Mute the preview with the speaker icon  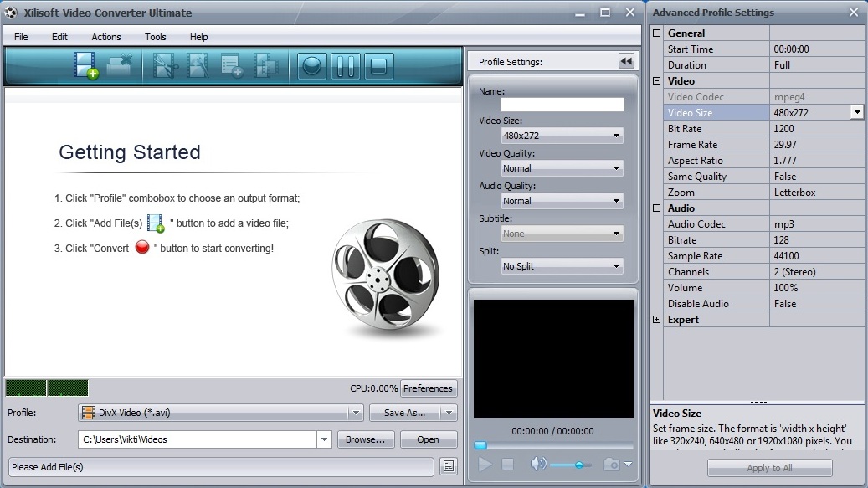(x=538, y=464)
